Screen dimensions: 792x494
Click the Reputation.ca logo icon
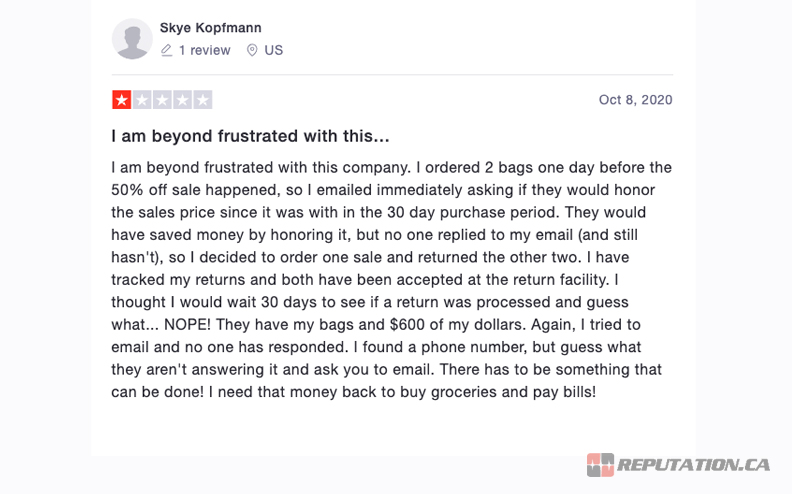tap(600, 465)
